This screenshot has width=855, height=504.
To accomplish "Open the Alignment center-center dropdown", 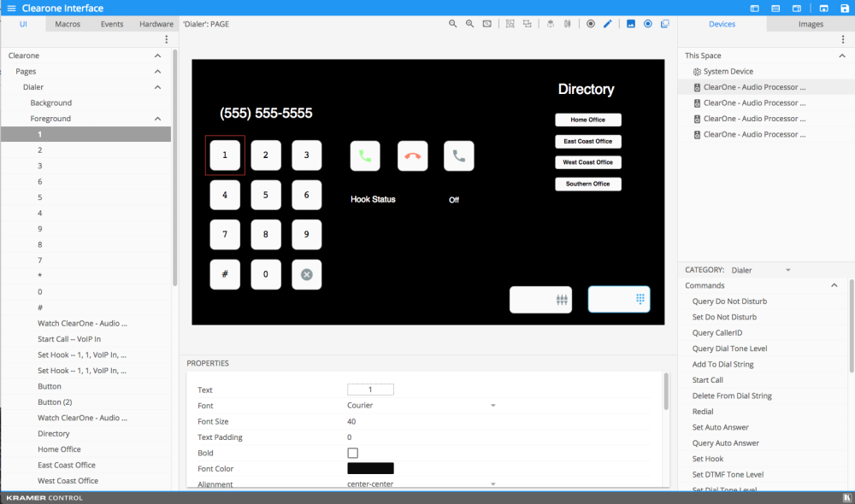I will pos(421,483).
